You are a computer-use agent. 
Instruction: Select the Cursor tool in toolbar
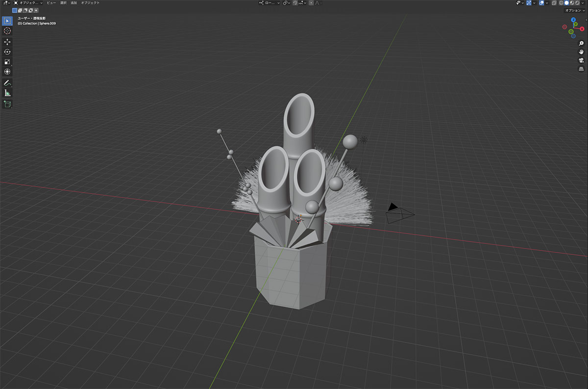tap(7, 31)
